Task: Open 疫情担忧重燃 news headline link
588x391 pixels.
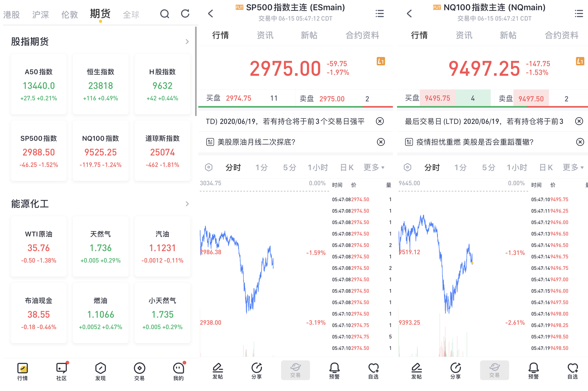Action: click(x=475, y=142)
